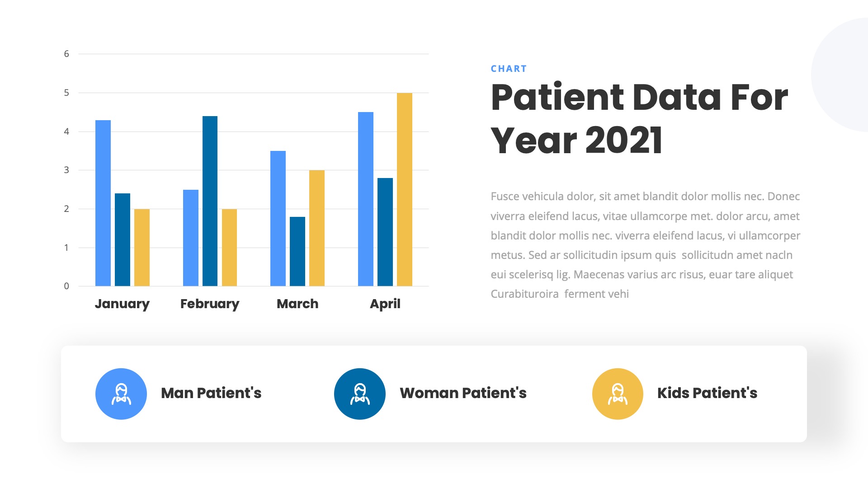Select January's light blue bar
This screenshot has height=488, width=868.
103,203
